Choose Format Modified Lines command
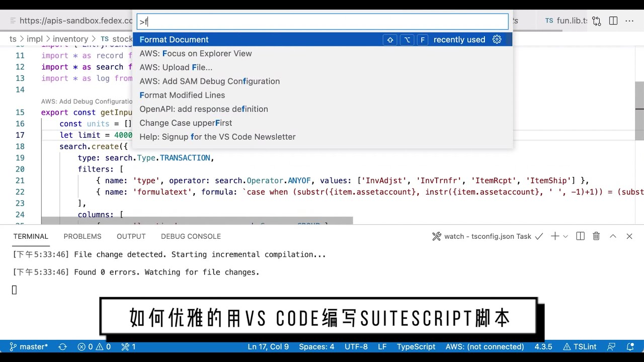This screenshot has height=362, width=644. point(322,95)
